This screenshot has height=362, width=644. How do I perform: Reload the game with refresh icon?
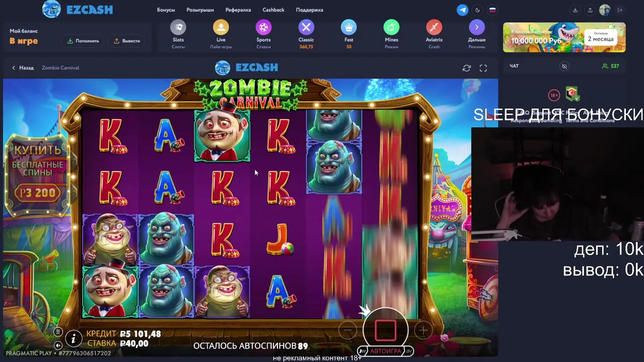pyautogui.click(x=466, y=68)
